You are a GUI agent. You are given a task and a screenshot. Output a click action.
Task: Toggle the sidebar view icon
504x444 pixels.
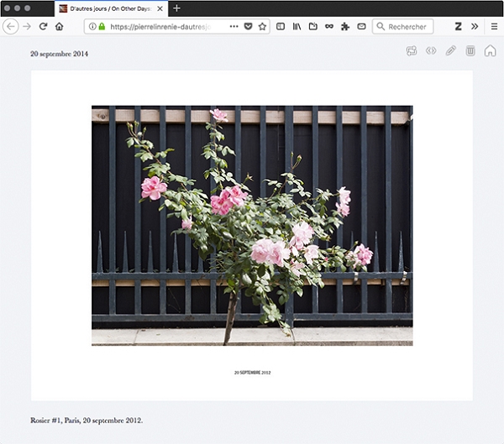[x=281, y=27]
